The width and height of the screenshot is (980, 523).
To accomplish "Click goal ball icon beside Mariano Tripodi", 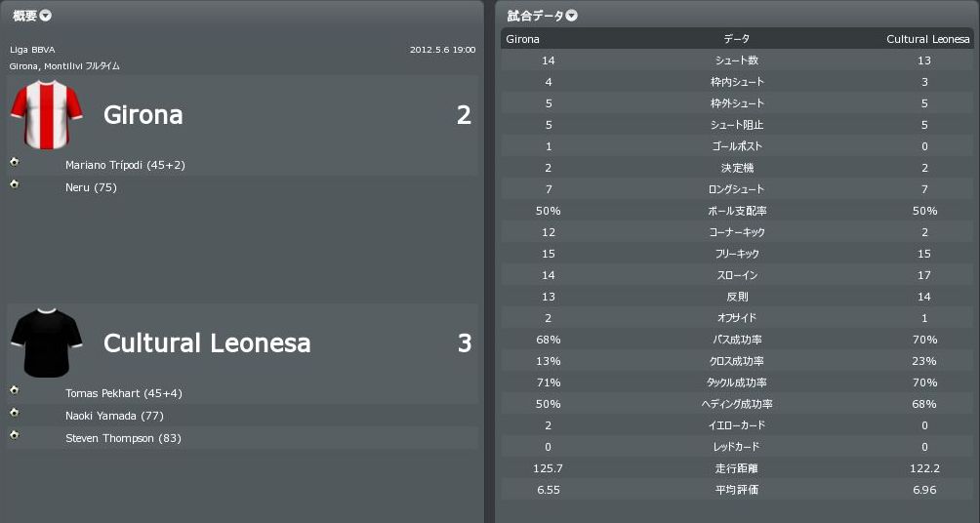I will click(x=15, y=162).
